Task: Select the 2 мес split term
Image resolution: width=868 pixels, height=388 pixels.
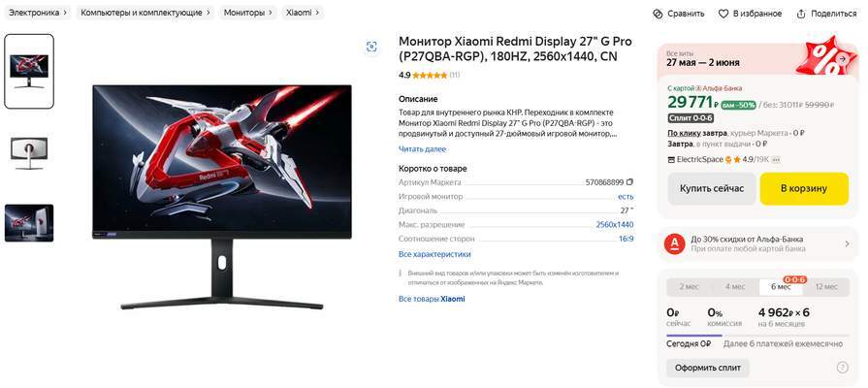Action: 689,286
